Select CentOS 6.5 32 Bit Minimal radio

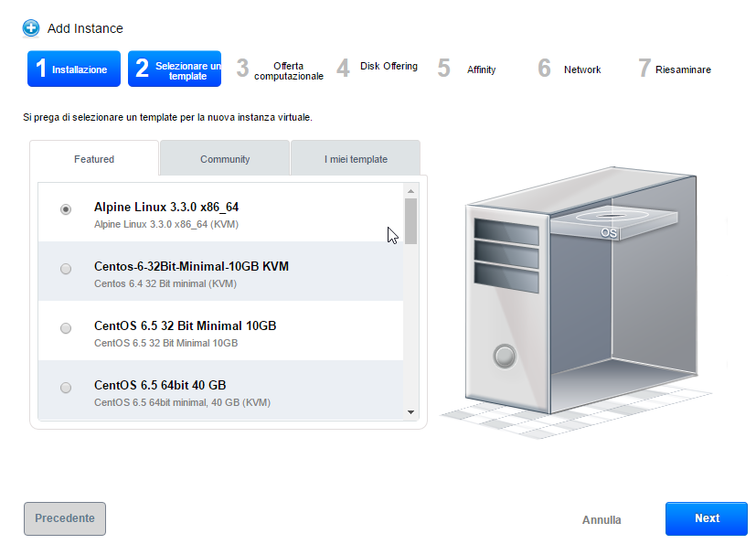point(66,328)
